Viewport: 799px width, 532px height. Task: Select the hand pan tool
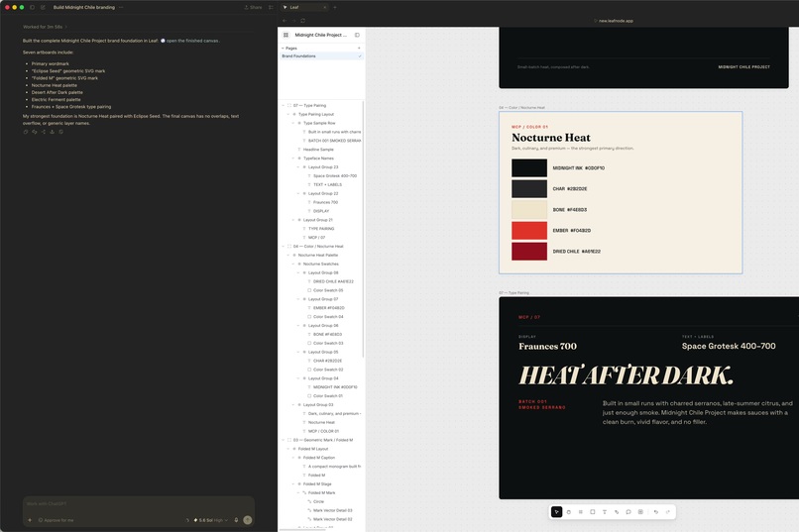point(569,511)
